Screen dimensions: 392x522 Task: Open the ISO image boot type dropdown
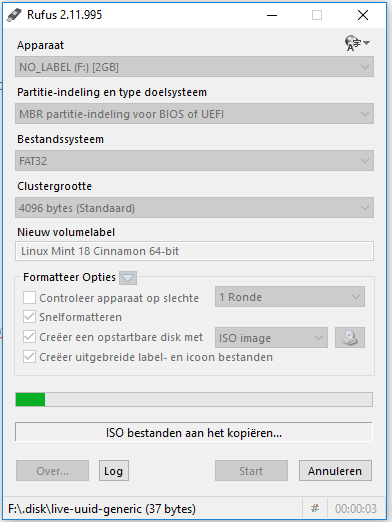(271, 338)
